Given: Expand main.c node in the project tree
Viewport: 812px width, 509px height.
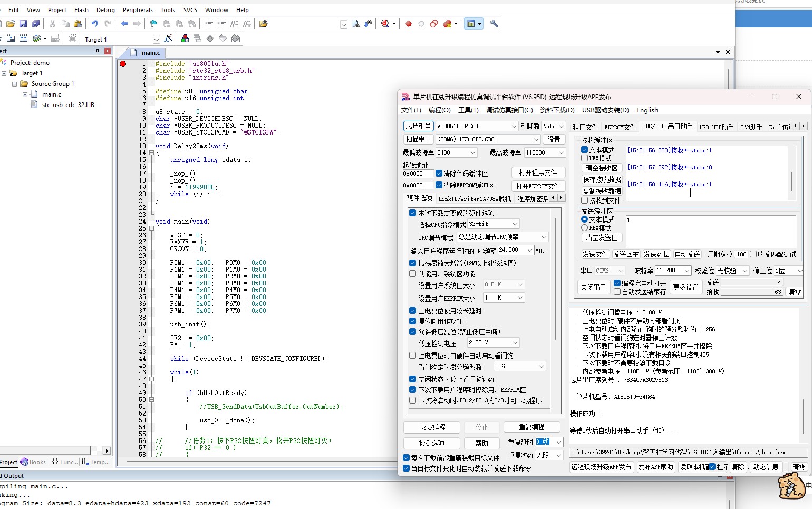Looking at the screenshot, I should coord(25,94).
